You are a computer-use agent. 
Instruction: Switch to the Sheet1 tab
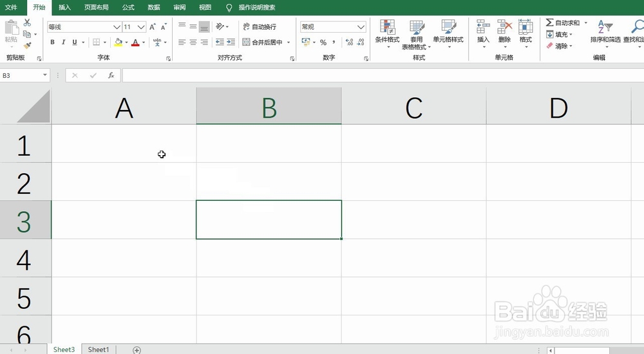(x=99, y=349)
